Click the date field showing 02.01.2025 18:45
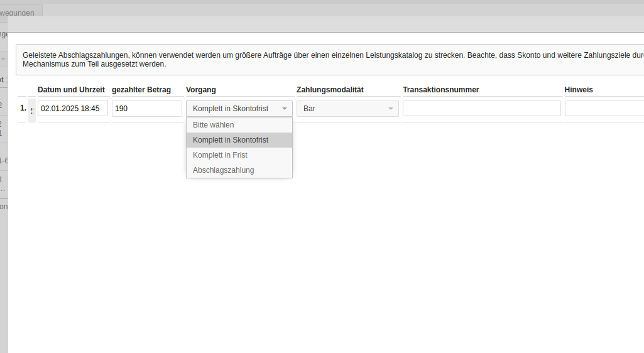 click(72, 109)
